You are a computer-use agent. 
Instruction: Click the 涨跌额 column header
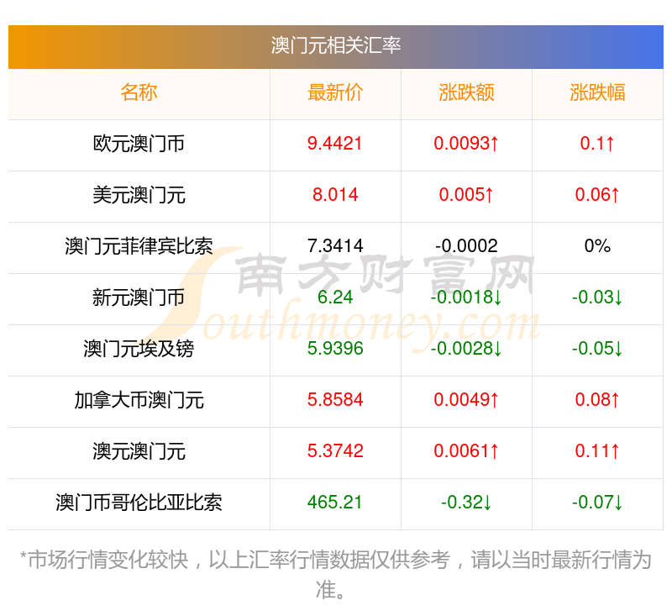click(x=466, y=92)
